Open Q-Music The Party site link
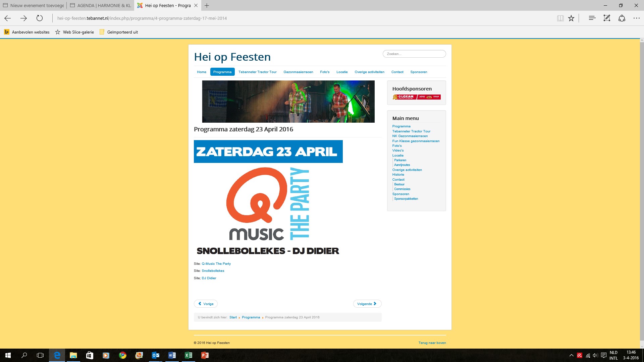 pyautogui.click(x=216, y=264)
